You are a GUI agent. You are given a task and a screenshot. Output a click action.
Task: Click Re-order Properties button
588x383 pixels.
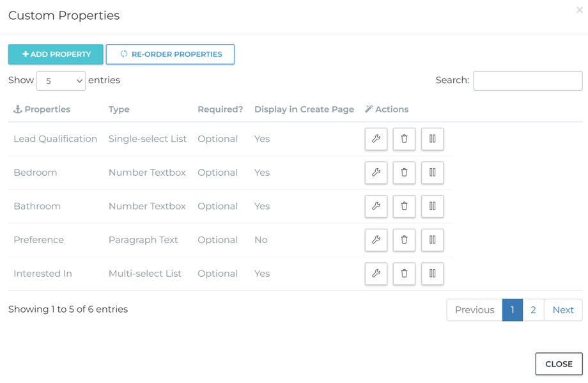point(170,54)
